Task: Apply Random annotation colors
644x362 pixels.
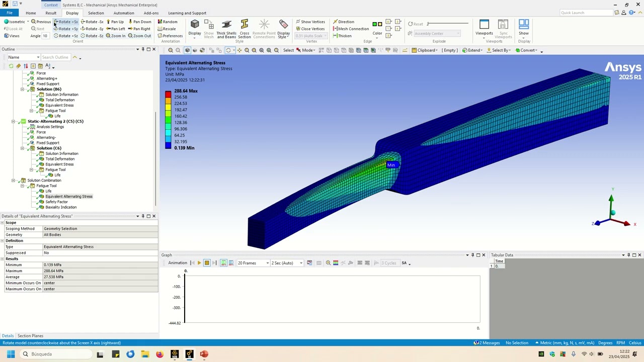Action: [168, 22]
